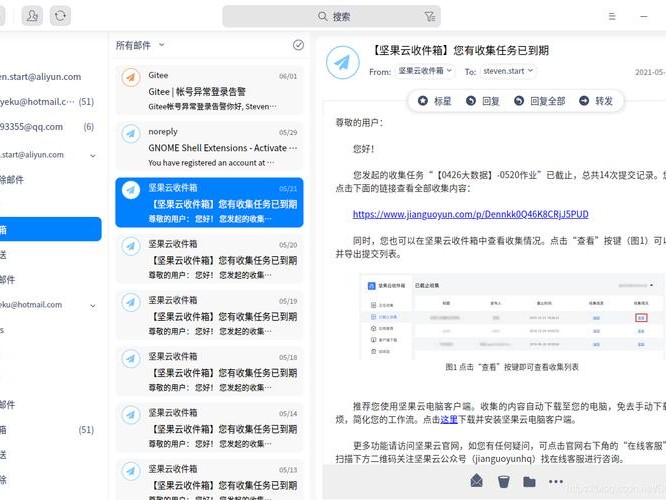
Task: Star the message with 标星
Action: (434, 101)
